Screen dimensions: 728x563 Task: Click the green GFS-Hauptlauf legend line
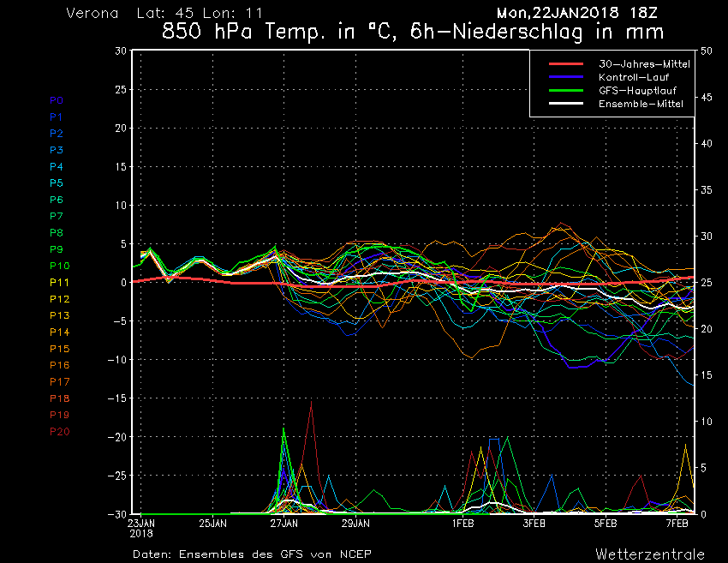click(566, 90)
